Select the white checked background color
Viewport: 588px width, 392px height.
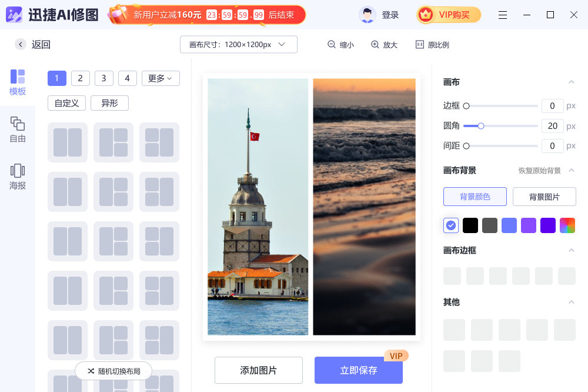(x=451, y=225)
